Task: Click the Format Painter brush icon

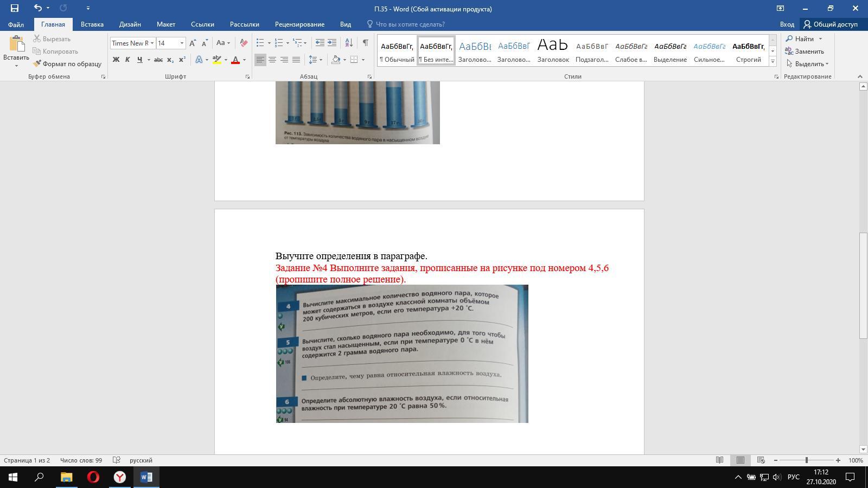Action: click(x=37, y=64)
